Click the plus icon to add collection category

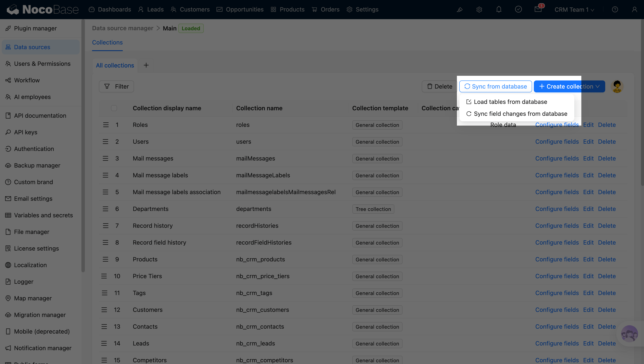coord(146,65)
